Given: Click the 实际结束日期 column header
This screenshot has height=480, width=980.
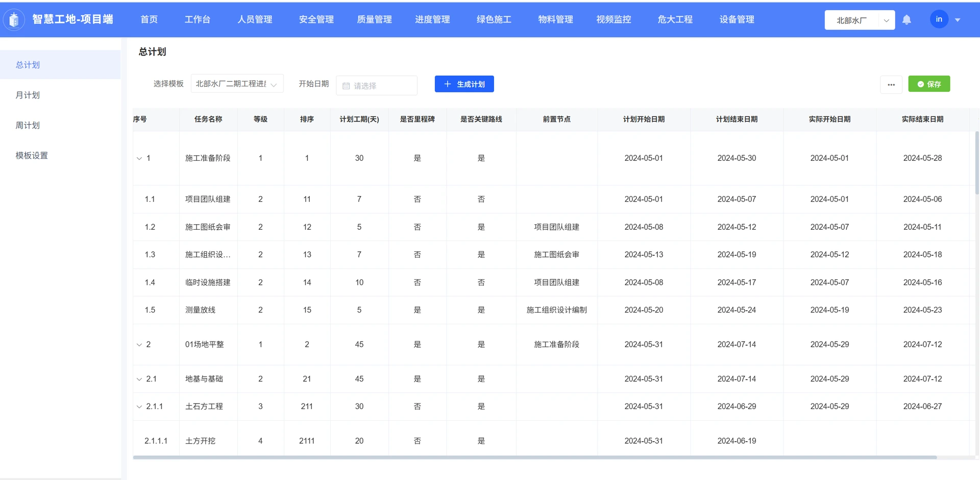Looking at the screenshot, I should 922,119.
